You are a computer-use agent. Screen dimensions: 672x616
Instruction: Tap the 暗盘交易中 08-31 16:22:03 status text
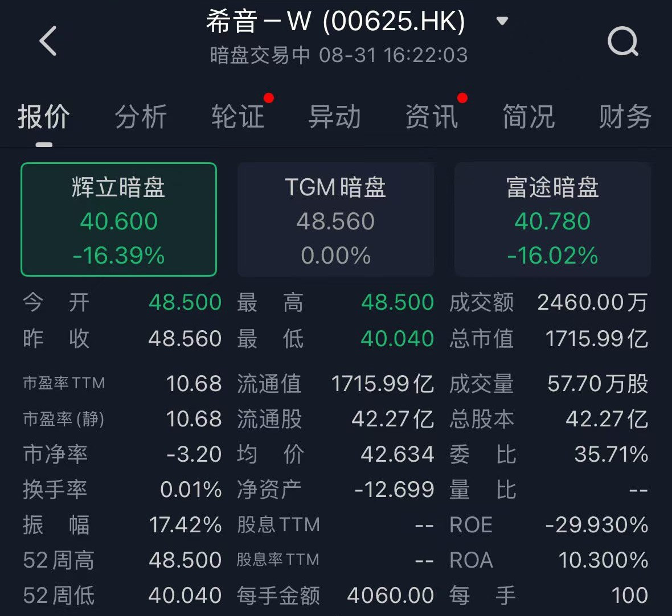click(x=339, y=55)
